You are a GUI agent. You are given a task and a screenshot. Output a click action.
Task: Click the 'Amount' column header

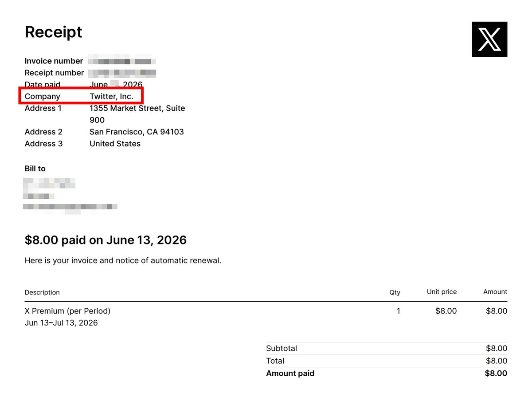(x=495, y=292)
